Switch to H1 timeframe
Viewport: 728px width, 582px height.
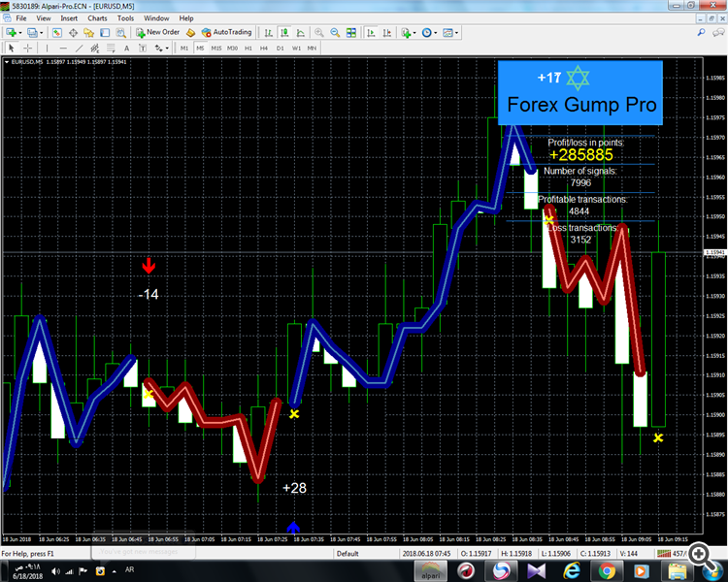pos(248,48)
